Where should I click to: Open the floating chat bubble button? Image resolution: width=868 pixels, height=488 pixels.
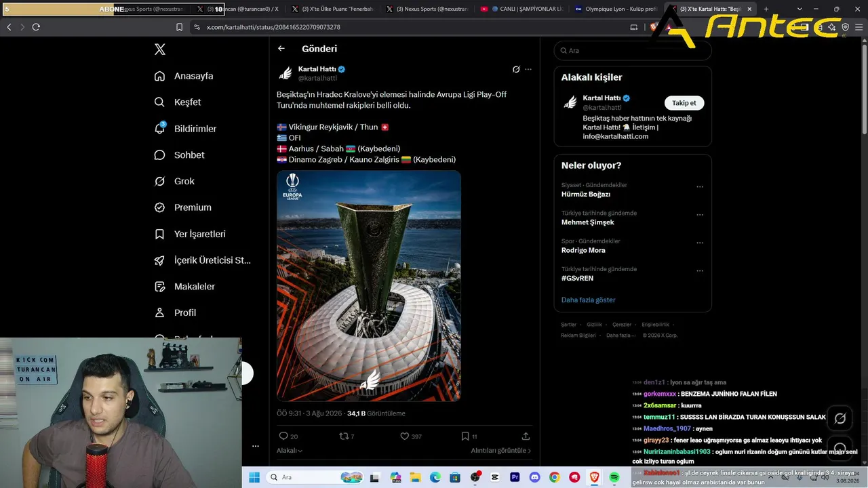click(x=840, y=449)
